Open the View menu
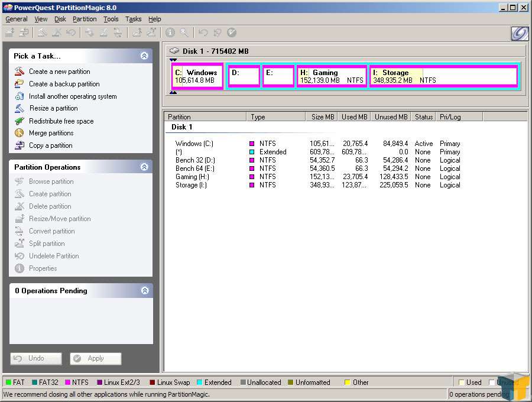The height and width of the screenshot is (402, 532). [41, 19]
